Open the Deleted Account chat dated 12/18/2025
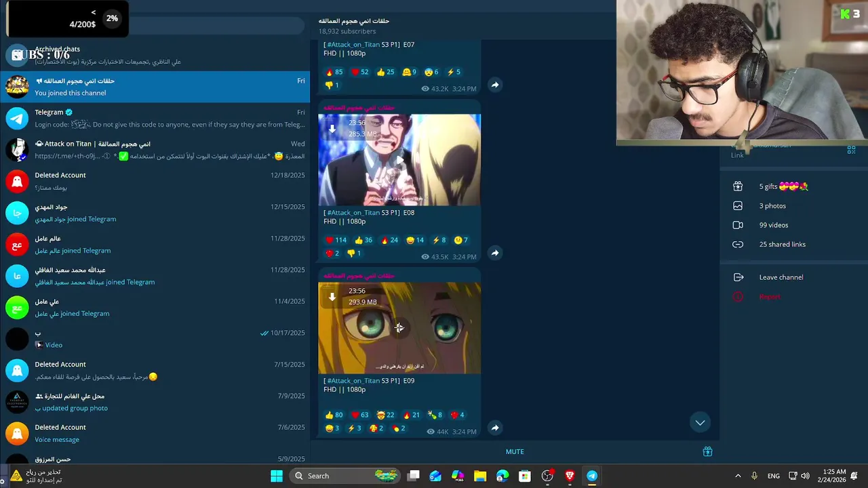Viewport: 868px width, 488px height. 155,181
